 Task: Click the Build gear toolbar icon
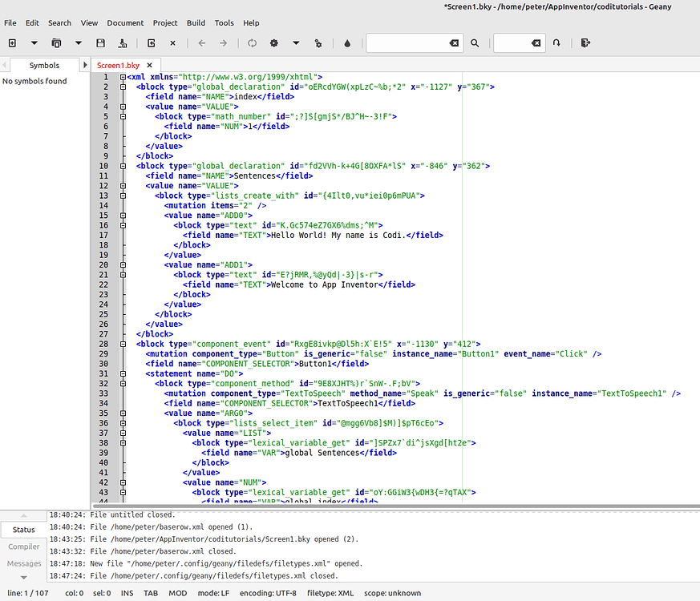[274, 42]
